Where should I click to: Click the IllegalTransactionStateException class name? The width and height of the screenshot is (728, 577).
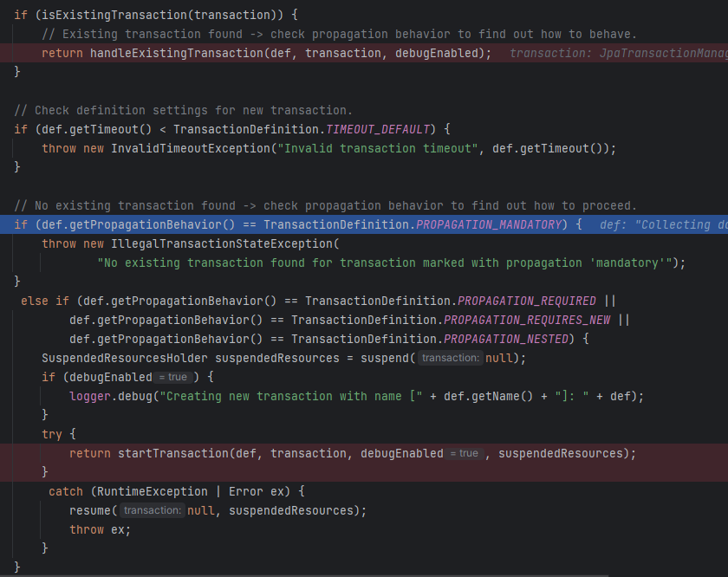pyautogui.click(x=222, y=243)
